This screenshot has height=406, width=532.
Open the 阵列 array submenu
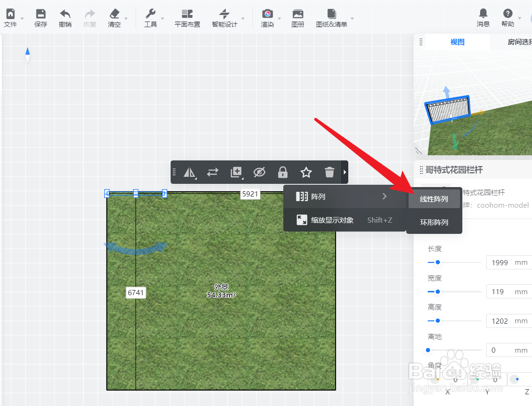click(x=345, y=196)
